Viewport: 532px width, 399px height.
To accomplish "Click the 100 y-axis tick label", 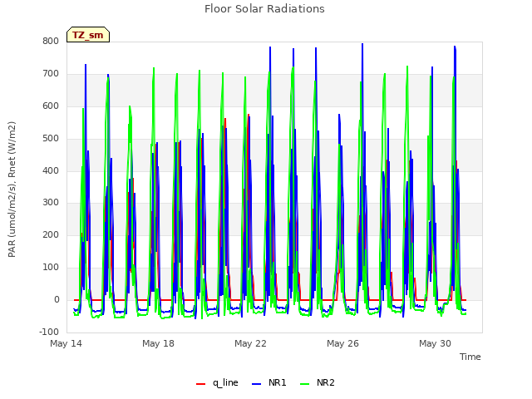I will click(51, 268).
